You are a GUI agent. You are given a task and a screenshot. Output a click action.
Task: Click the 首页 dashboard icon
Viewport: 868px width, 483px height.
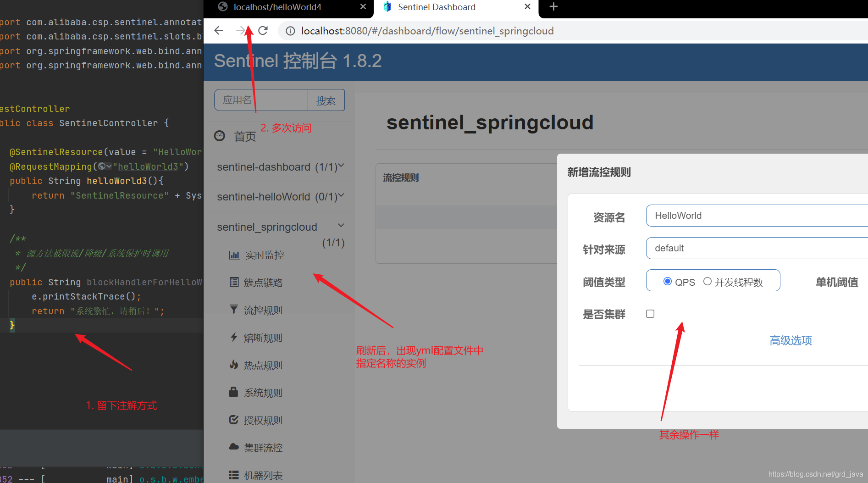[220, 136]
